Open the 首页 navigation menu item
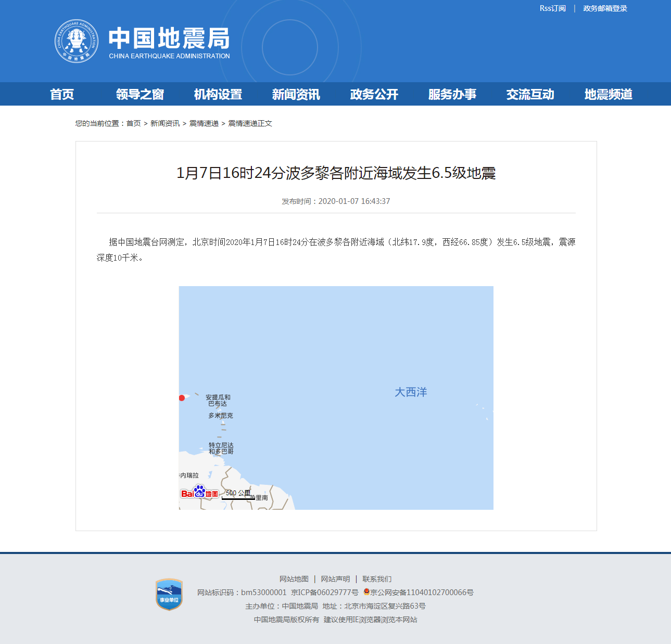The height and width of the screenshot is (644, 671). [62, 94]
